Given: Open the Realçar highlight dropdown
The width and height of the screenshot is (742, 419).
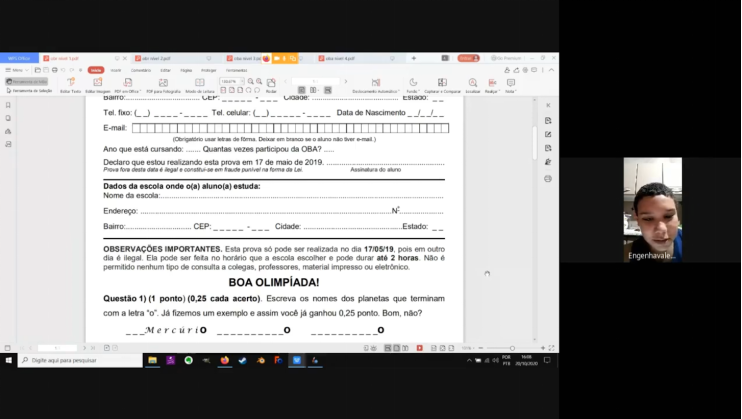Looking at the screenshot, I should [492, 85].
